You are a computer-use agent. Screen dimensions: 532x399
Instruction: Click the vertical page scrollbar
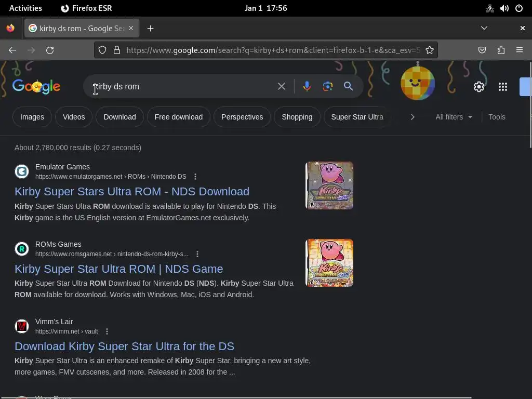click(530, 105)
